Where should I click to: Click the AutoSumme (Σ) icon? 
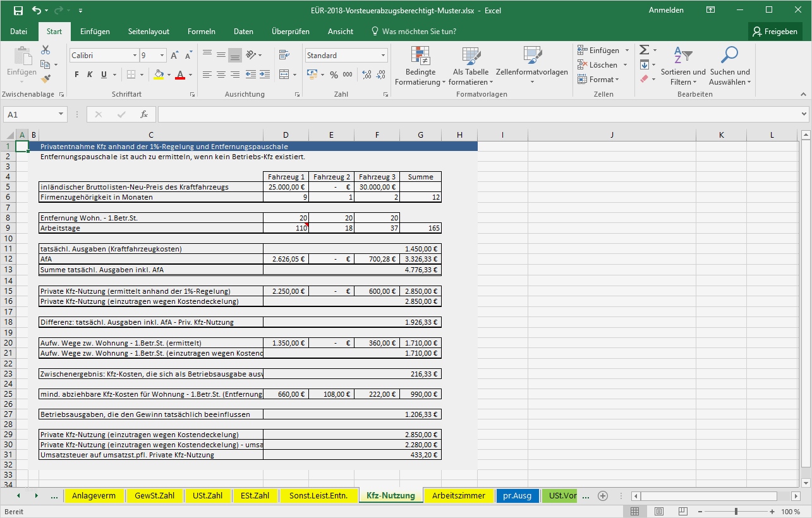click(x=644, y=49)
